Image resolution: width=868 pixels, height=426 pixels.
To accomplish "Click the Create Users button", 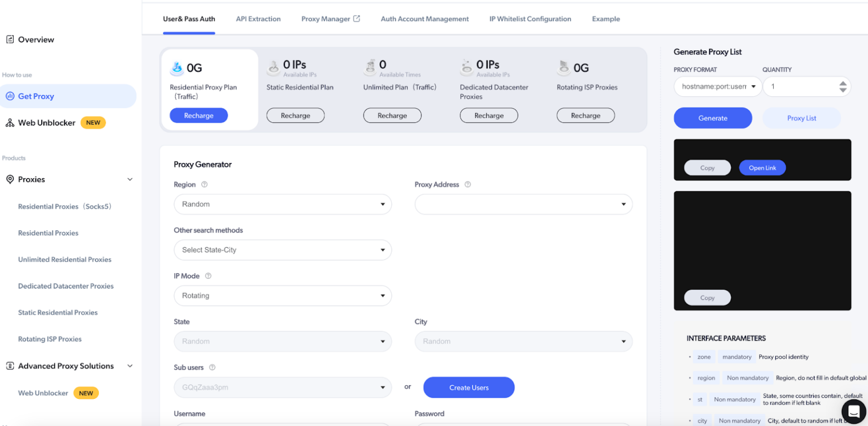I will pyautogui.click(x=468, y=388).
